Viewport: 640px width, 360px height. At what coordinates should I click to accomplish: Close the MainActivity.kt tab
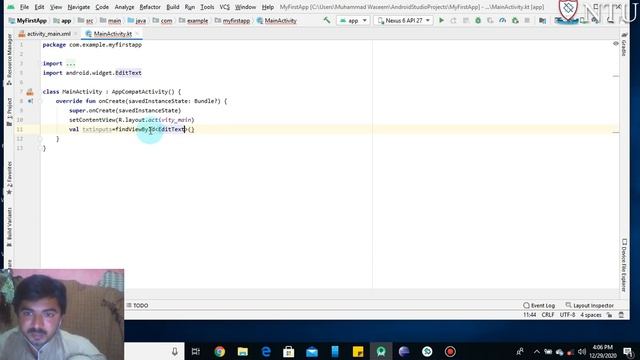[x=137, y=33]
